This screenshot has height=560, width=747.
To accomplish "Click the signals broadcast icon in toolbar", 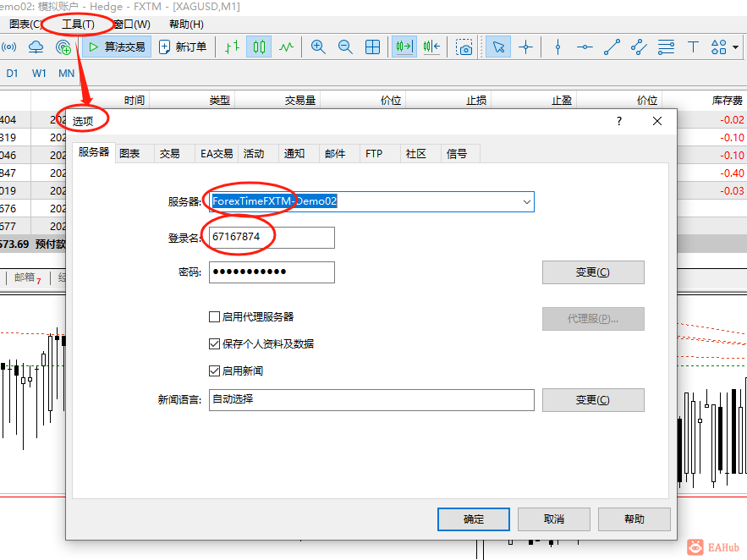I will pyautogui.click(x=8, y=47).
